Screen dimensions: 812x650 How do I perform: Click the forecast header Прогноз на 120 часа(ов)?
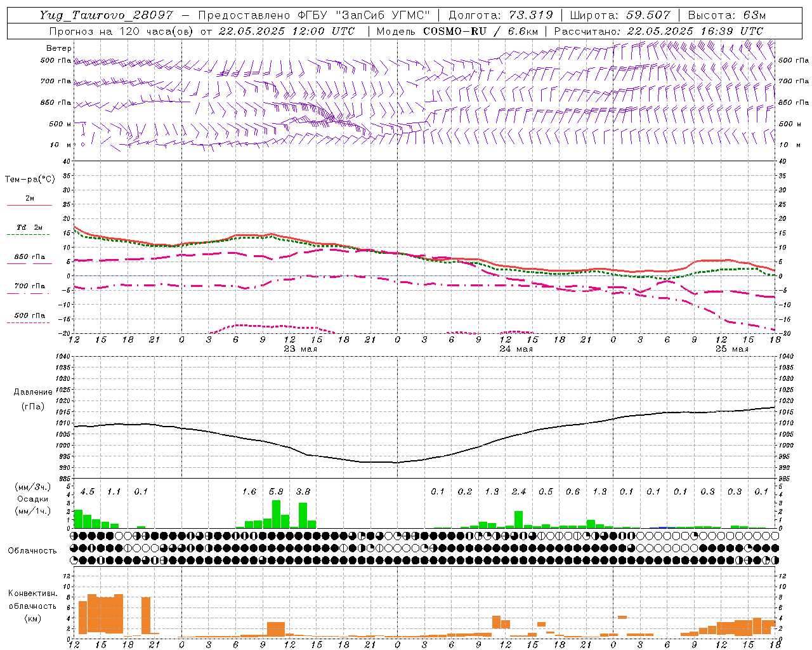[122, 31]
